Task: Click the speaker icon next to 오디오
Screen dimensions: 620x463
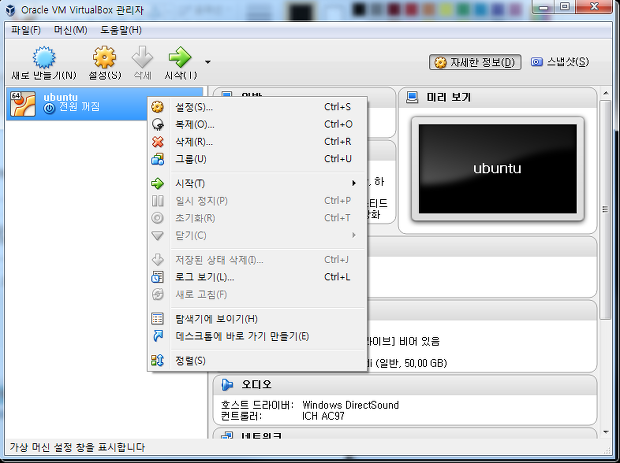Action: point(227,385)
